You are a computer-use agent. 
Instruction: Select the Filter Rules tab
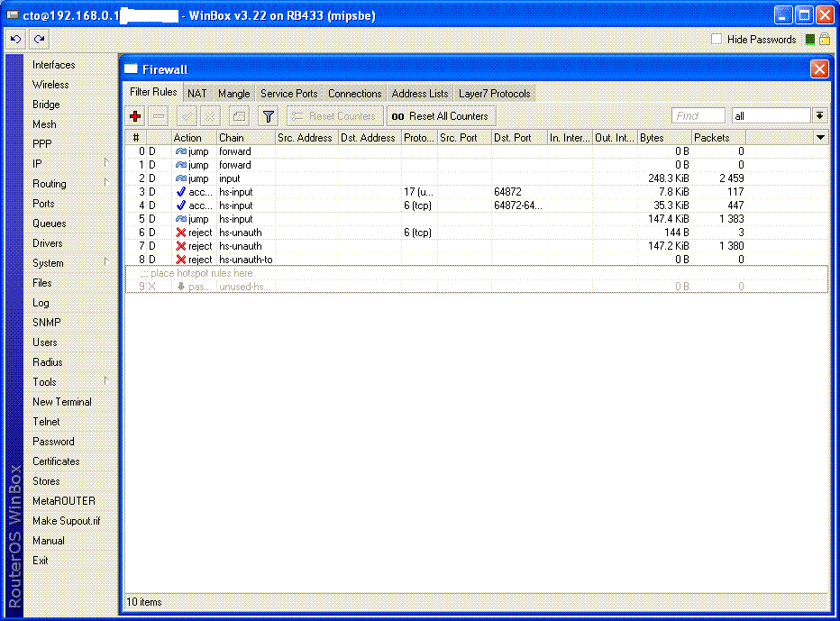pyautogui.click(x=153, y=92)
